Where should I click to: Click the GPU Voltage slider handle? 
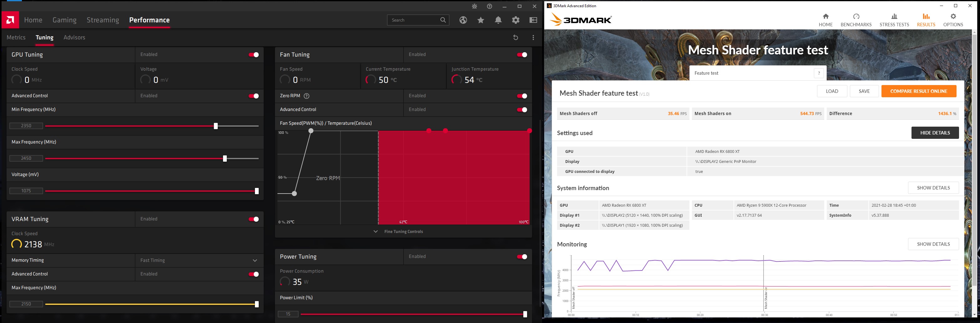[257, 191]
